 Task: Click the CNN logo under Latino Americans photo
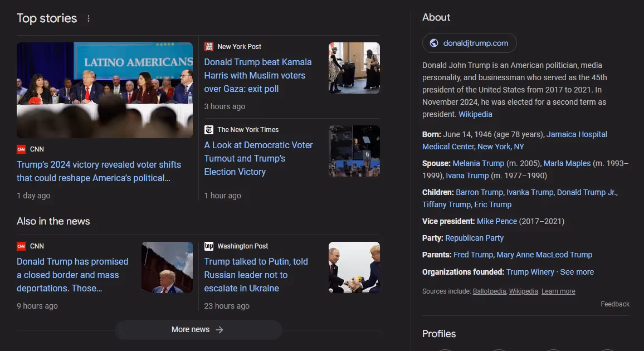pyautogui.click(x=21, y=149)
